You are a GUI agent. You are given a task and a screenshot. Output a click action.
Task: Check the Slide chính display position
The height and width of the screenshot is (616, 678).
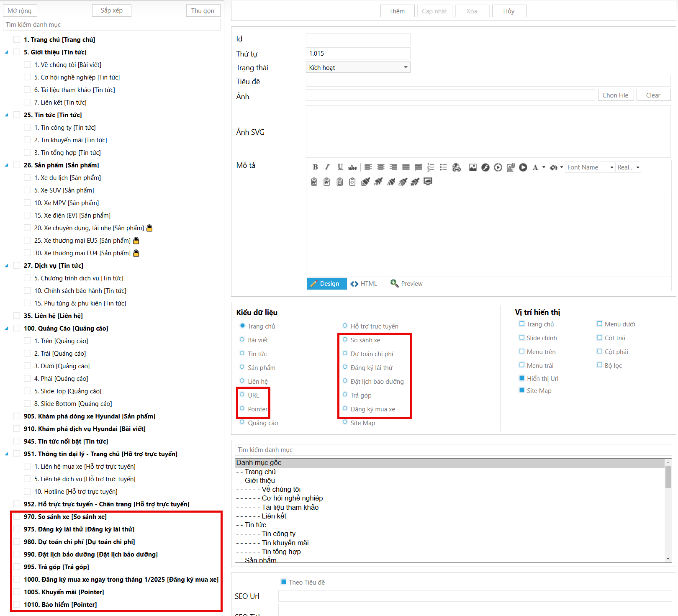[x=522, y=338]
